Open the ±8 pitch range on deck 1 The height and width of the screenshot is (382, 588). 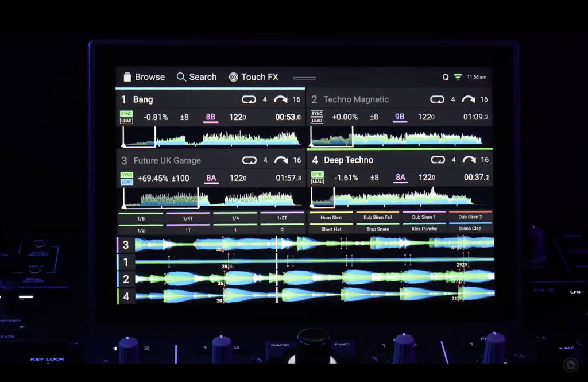click(184, 117)
